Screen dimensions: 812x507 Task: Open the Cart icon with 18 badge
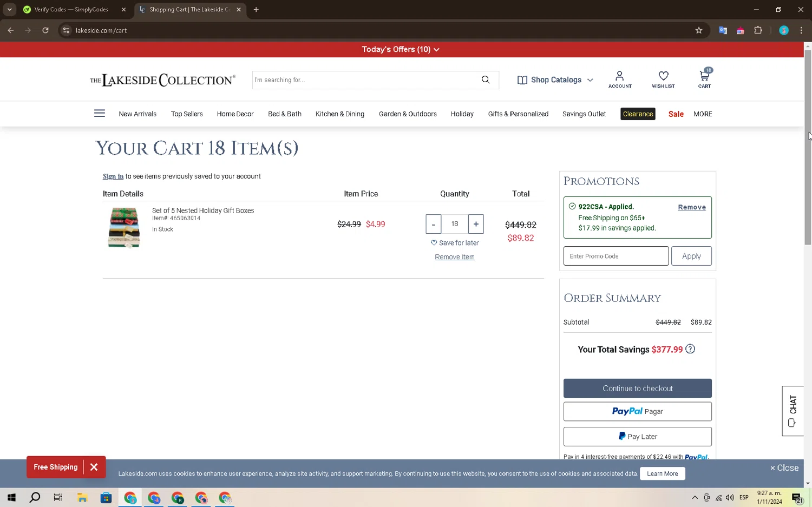coord(705,79)
